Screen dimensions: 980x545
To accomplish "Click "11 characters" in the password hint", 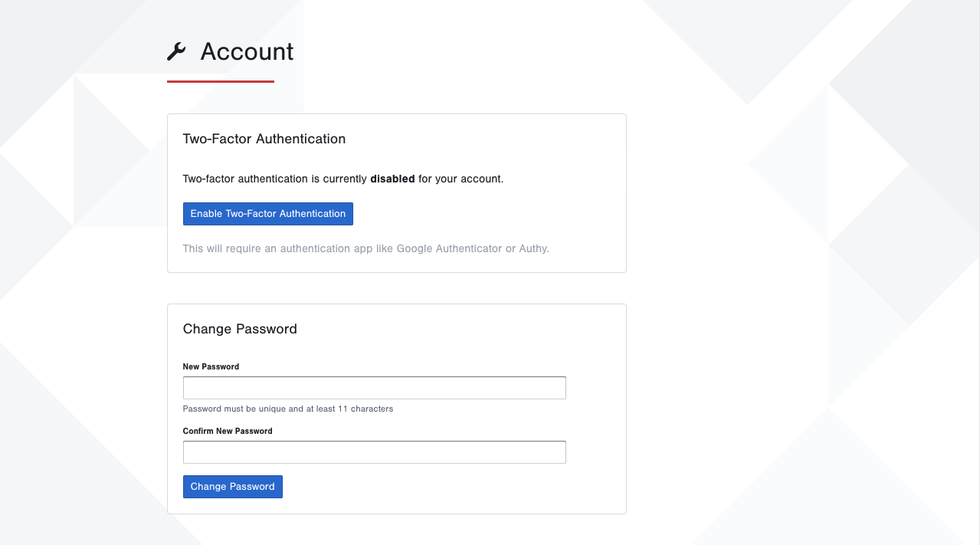I will 365,409.
